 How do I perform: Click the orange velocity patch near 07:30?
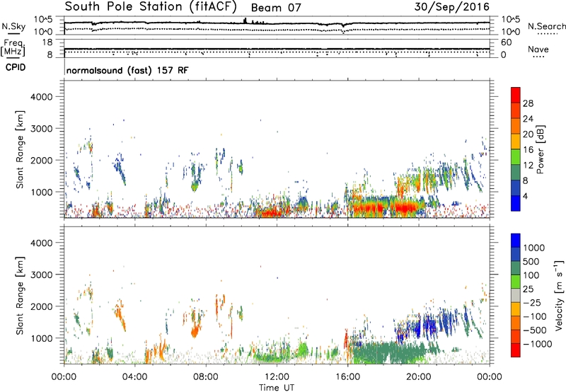195,330
